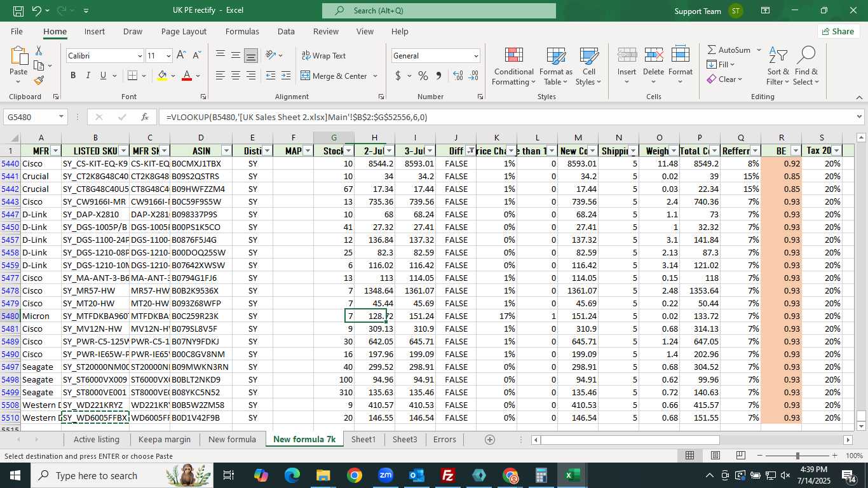Click the Save icon in title bar
Screen dimensions: 868x488
click(x=18, y=11)
